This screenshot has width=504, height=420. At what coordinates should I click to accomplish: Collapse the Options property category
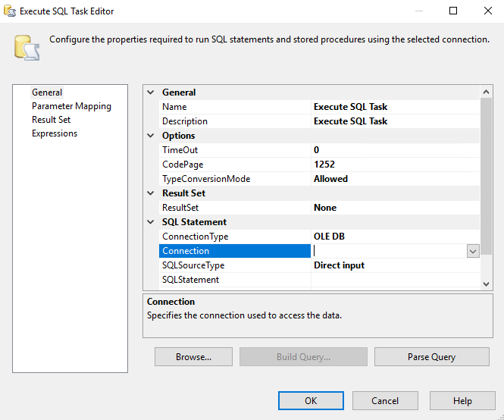pyautogui.click(x=151, y=136)
